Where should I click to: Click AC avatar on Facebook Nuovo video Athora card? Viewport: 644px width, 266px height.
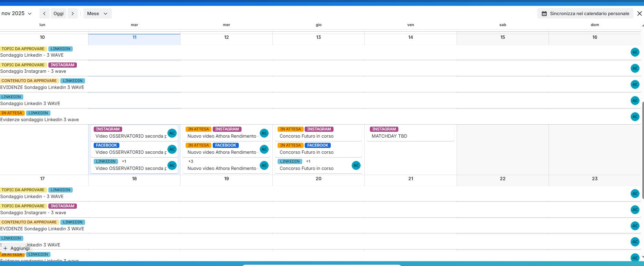pyautogui.click(x=264, y=149)
